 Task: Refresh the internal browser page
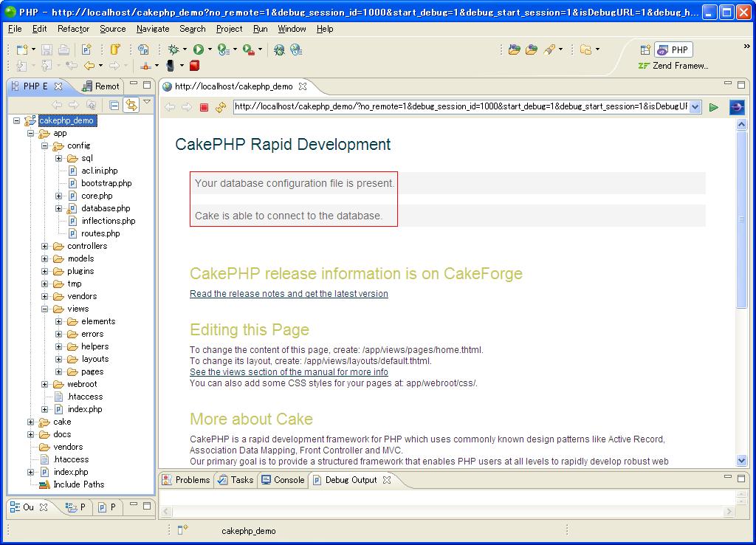[221, 107]
